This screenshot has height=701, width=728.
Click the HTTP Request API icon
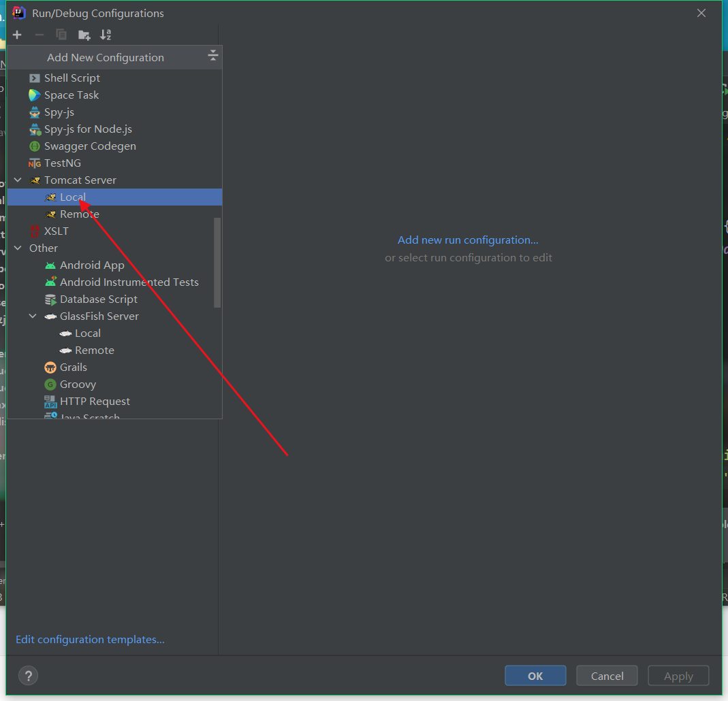(50, 402)
